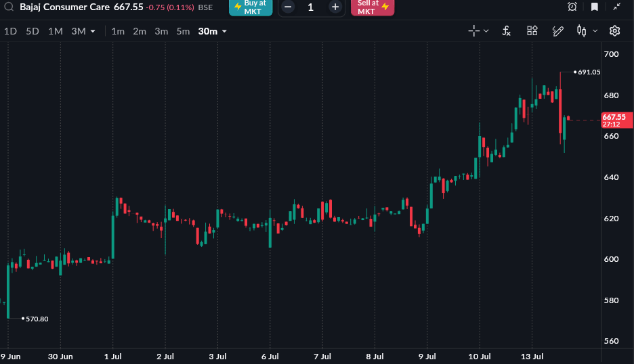Viewport: 634px width, 364px height.
Task: Click the 6 Jul date axis label
Action: pos(270,357)
